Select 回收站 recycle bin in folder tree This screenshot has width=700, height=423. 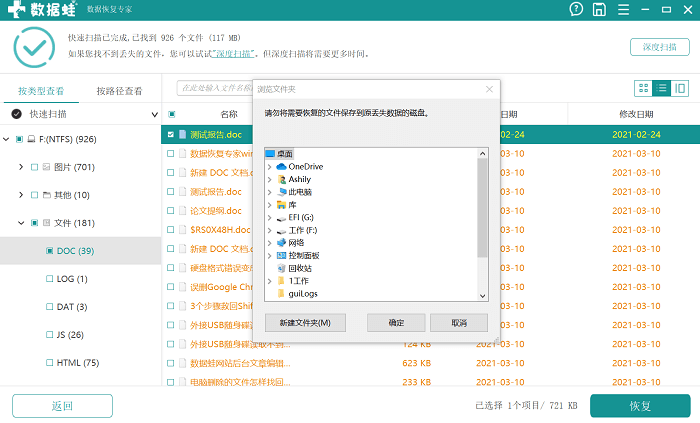pyautogui.click(x=282, y=268)
